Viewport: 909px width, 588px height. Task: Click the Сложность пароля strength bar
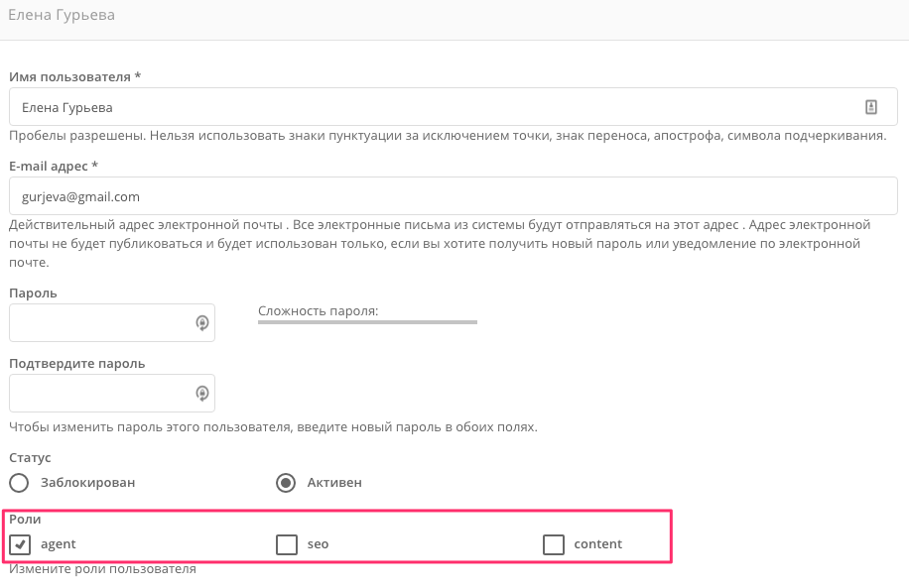coord(367,322)
